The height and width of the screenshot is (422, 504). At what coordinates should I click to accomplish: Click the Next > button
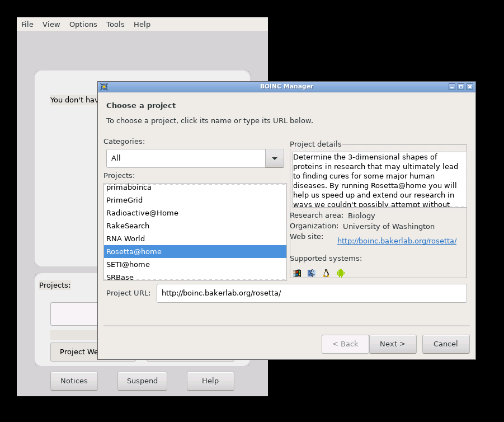393,344
